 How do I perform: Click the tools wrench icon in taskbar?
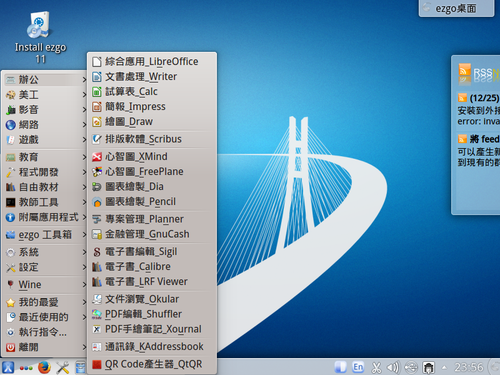tap(63, 368)
